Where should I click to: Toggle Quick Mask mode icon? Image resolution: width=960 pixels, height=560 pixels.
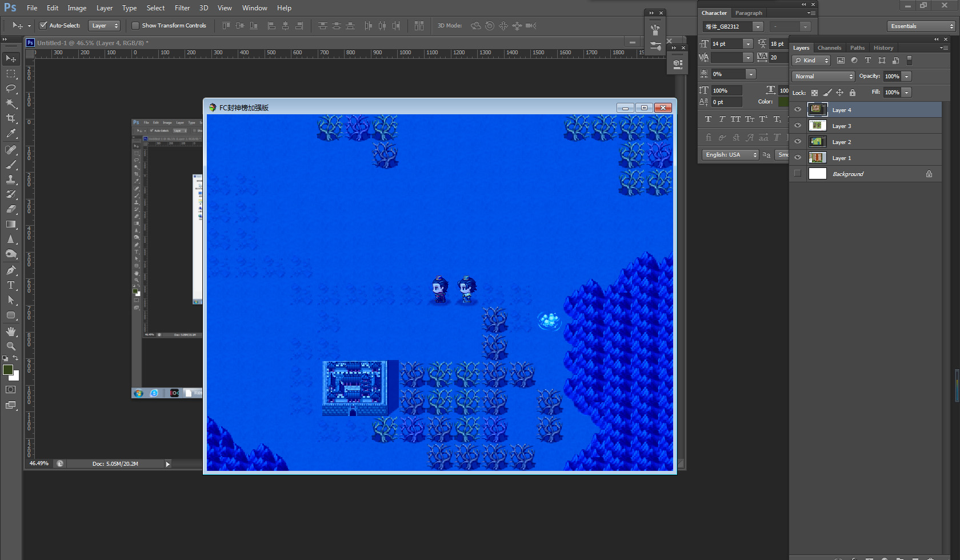(11, 390)
